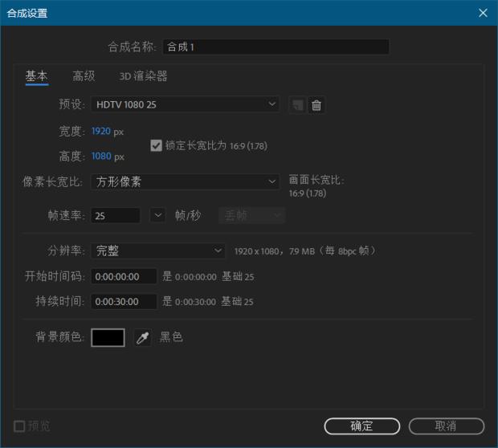Click the trash icon to delete preset
The image size is (498, 448).
pyautogui.click(x=316, y=105)
